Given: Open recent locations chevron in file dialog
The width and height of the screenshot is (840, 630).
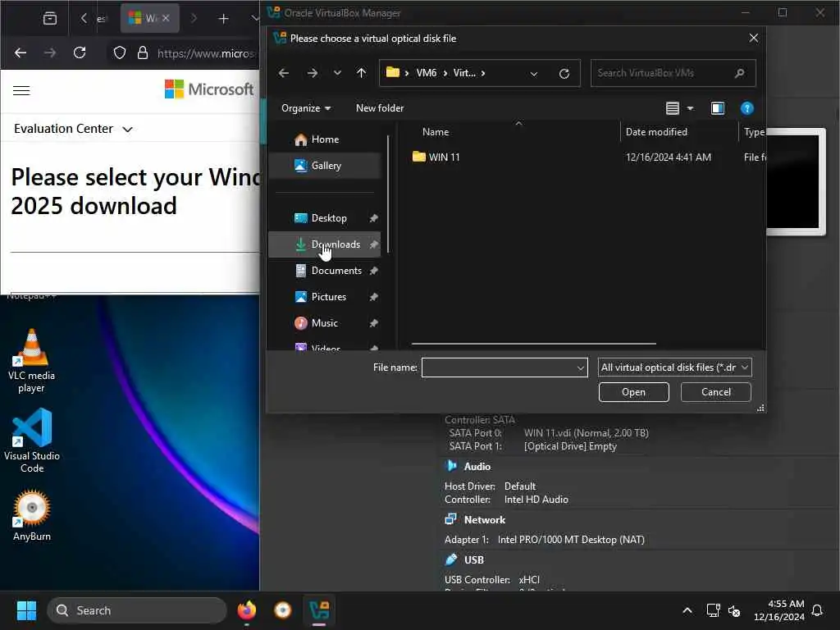Looking at the screenshot, I should tap(337, 73).
